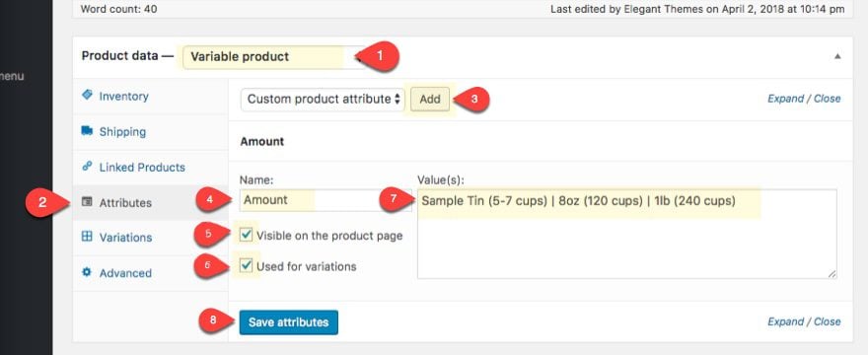
Task: Click the Save attributes button
Action: pos(288,322)
